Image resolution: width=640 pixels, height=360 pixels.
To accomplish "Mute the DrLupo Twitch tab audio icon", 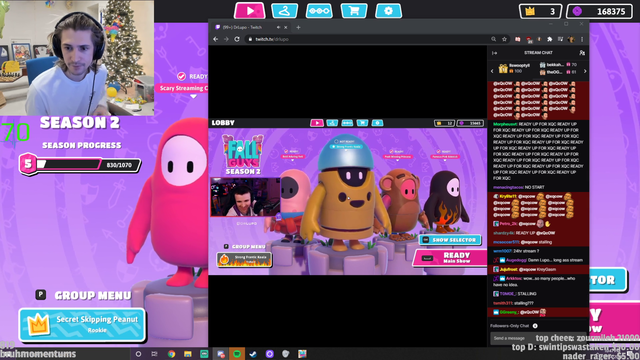I will 278,27.
